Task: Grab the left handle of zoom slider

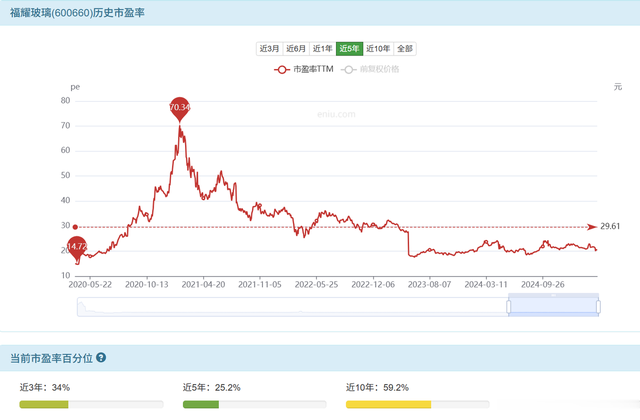Action: pos(509,307)
